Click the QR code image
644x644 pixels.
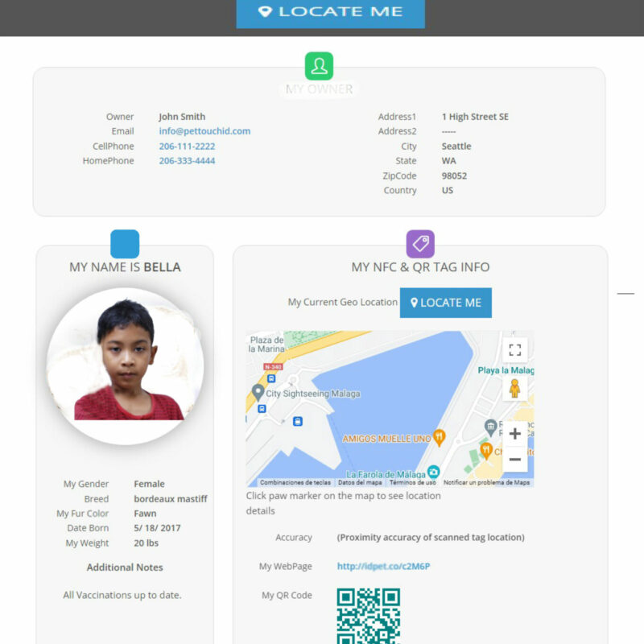[x=369, y=616]
